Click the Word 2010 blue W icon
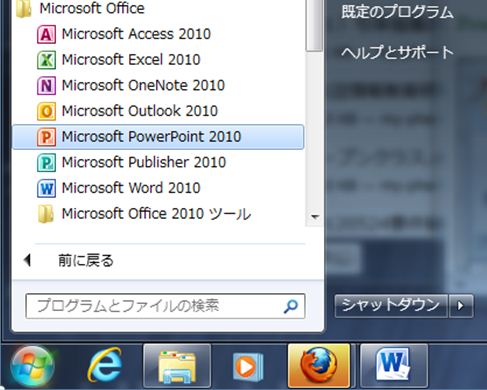 pos(46,188)
